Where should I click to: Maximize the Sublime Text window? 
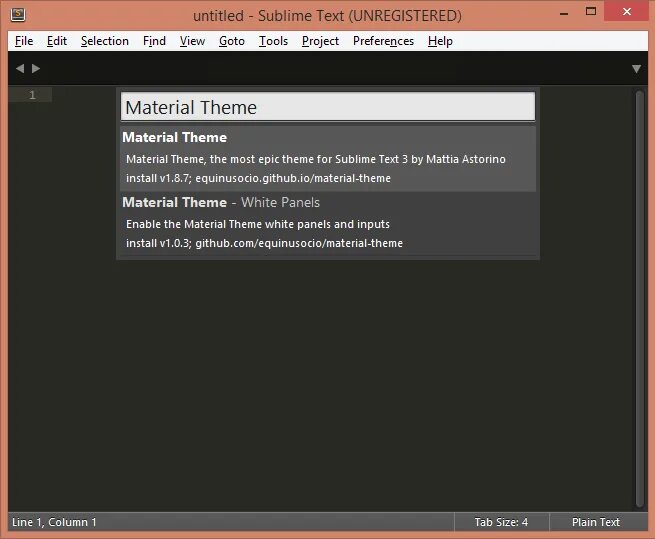(x=591, y=12)
